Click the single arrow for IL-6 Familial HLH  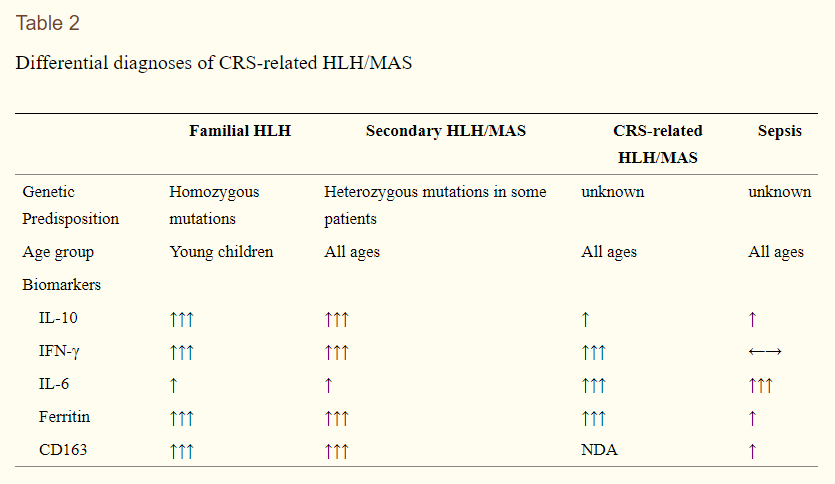(x=173, y=385)
